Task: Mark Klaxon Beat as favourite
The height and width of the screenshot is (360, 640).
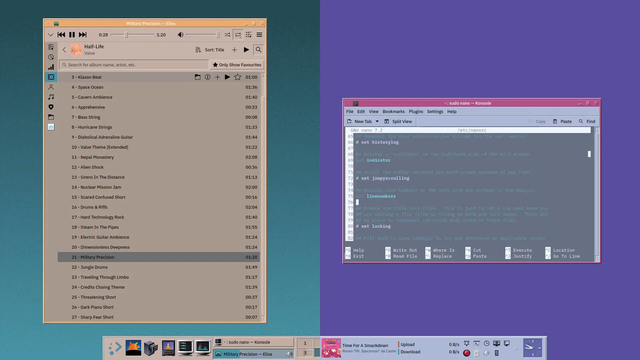Action: (x=237, y=77)
